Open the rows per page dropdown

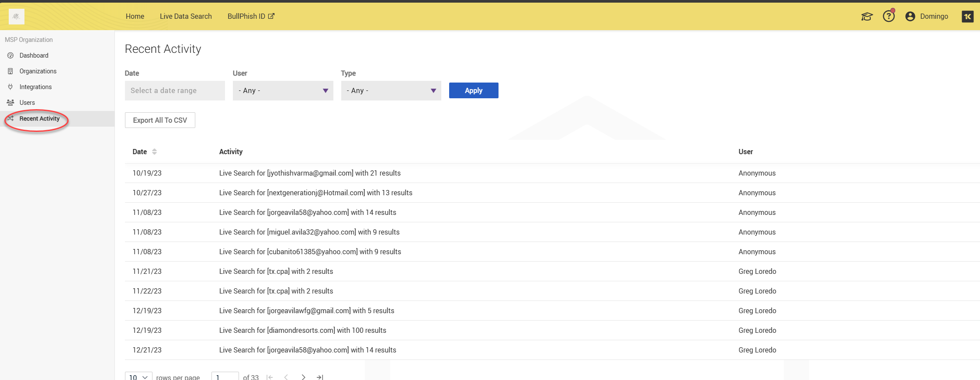click(x=139, y=377)
